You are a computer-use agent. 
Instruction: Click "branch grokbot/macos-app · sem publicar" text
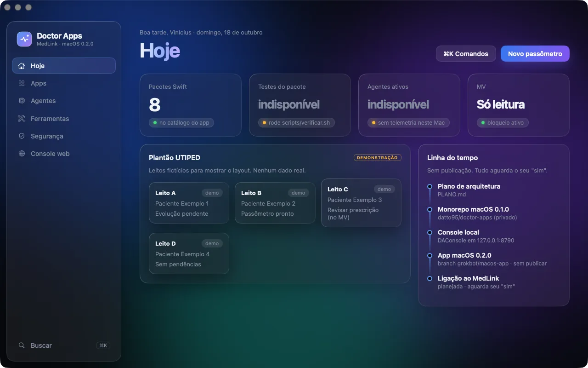(492, 264)
